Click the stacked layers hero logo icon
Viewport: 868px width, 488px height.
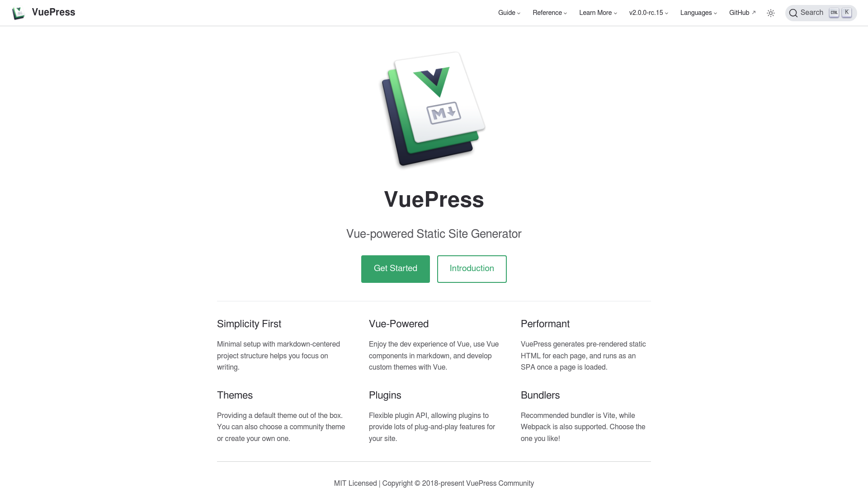point(434,109)
